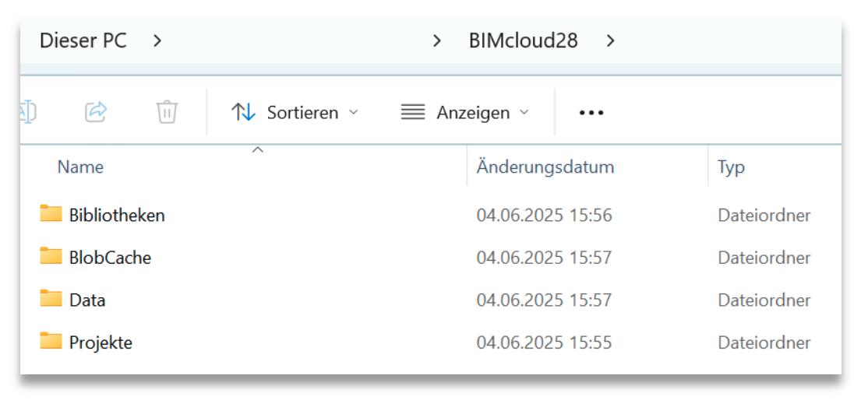Viewport: 868px width, 400px height.
Task: Click Dateiordner type in BlobCache row
Action: coord(764,258)
